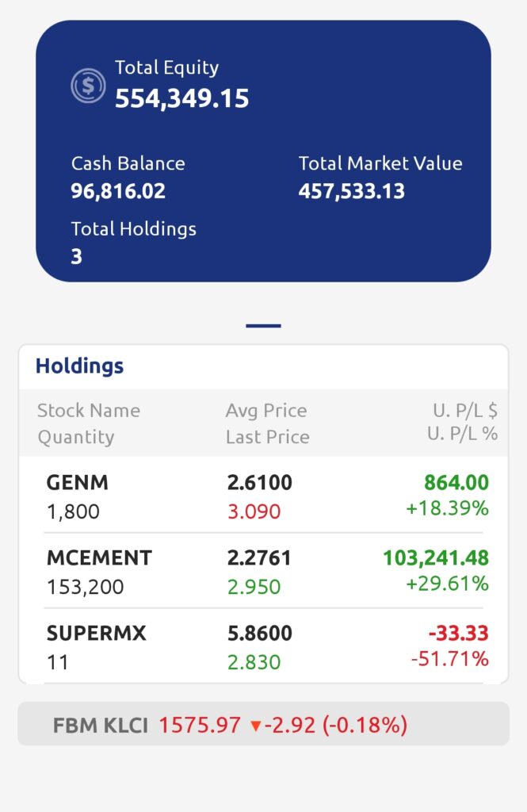Tap the red down-triangle icon in FBM KLCI bar
Screen dimensions: 527x812
pos(255,726)
